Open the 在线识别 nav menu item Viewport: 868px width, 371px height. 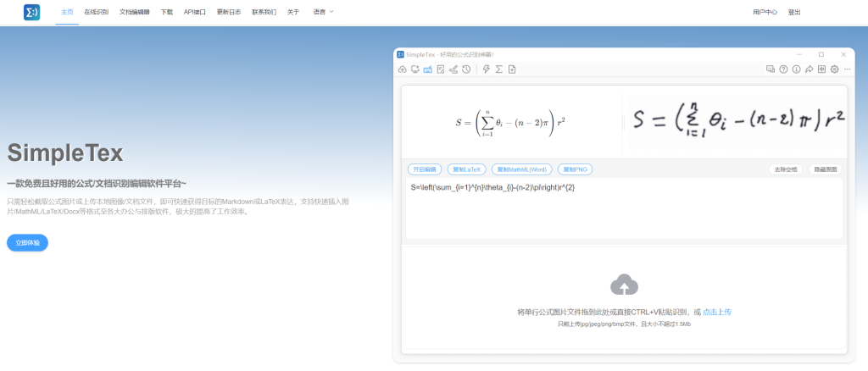click(97, 12)
